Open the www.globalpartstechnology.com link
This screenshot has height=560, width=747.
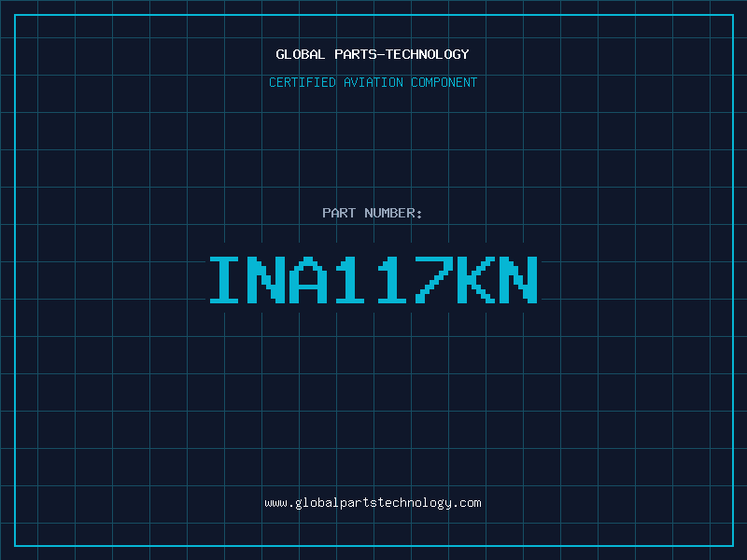pos(373,503)
